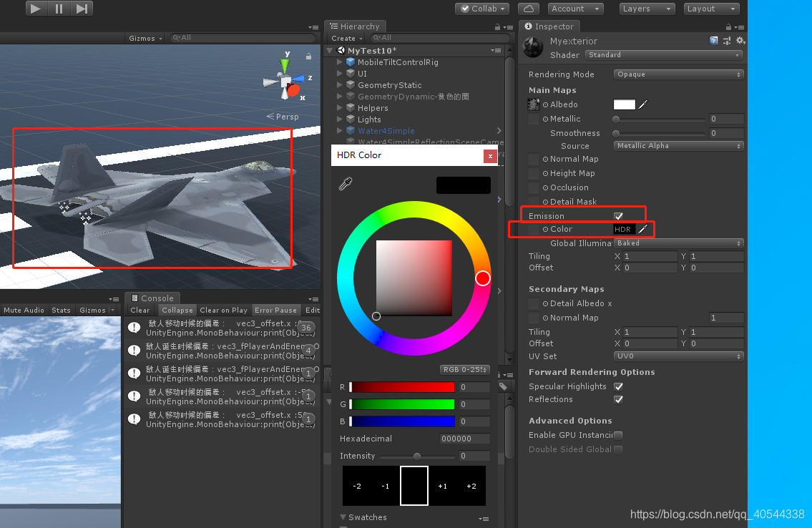Switch to the Inspector tab
This screenshot has height=528, width=812.
[x=549, y=26]
